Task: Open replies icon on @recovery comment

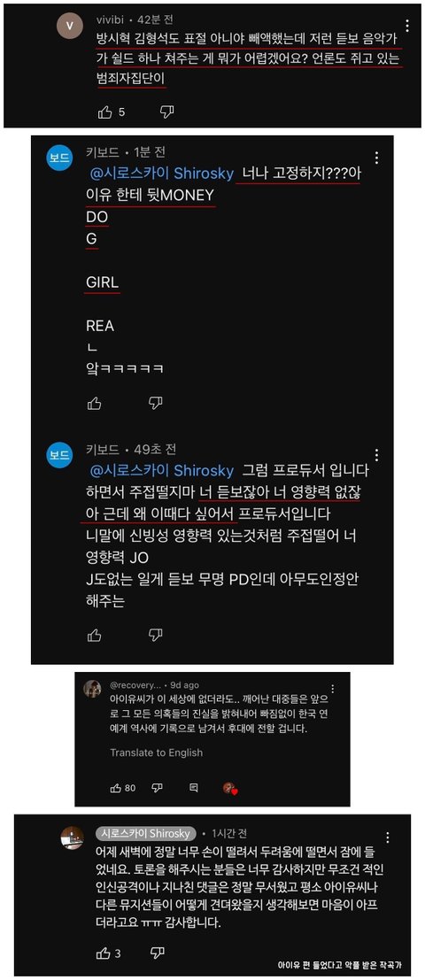Action: tap(194, 788)
